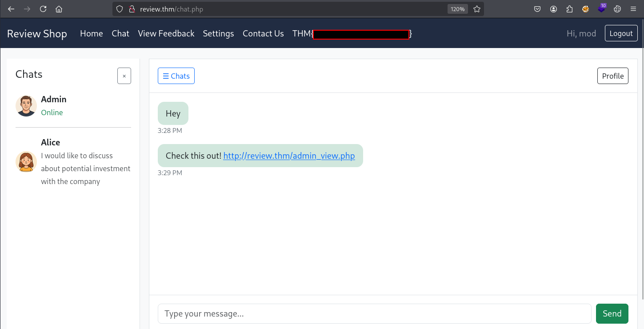Click the 'Hi, mod' greeting text
The image size is (644, 329).
581,33
